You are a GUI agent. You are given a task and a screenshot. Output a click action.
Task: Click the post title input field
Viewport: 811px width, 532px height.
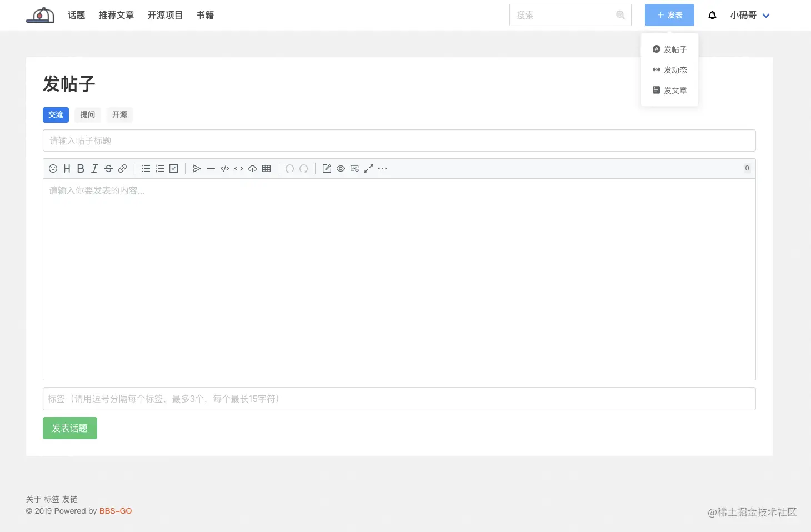point(399,140)
